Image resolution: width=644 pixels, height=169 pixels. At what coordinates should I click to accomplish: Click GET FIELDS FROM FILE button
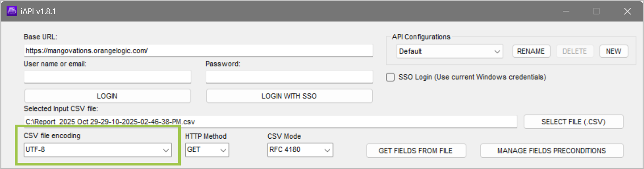click(416, 151)
